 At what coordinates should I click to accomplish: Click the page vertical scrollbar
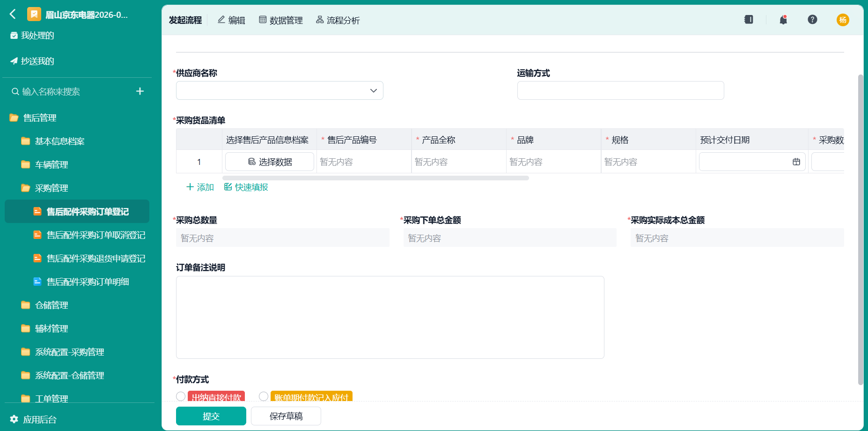(861, 230)
